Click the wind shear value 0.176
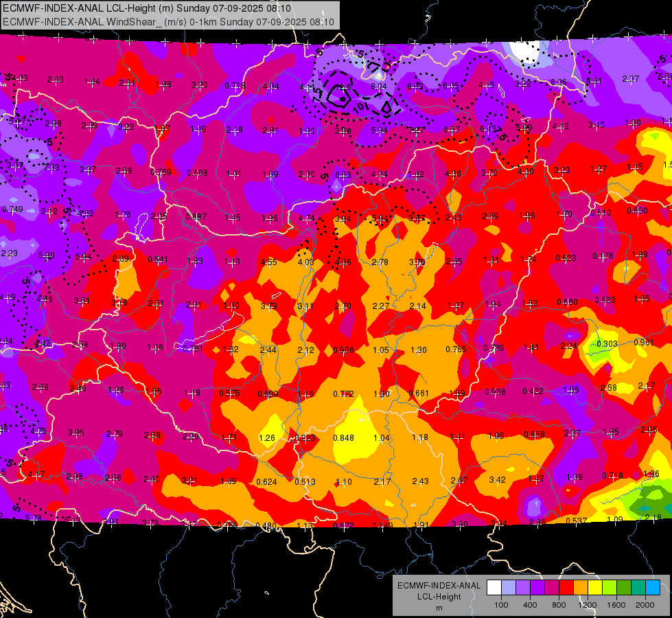Screen dimensions: 672x618 click(x=603, y=256)
